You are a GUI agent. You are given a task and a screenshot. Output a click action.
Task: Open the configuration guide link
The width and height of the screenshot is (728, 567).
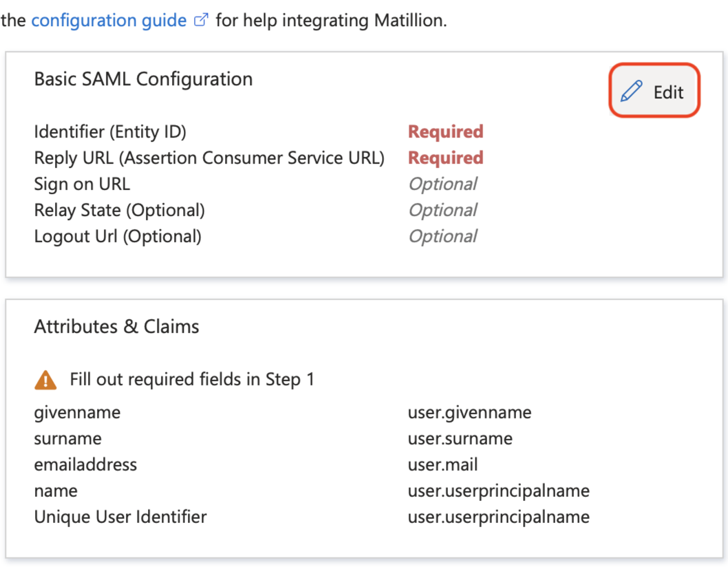pyautogui.click(x=110, y=20)
